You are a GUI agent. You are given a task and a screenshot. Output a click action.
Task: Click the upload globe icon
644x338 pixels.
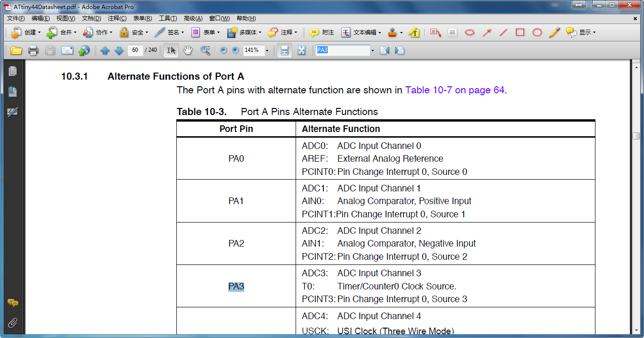pos(84,50)
